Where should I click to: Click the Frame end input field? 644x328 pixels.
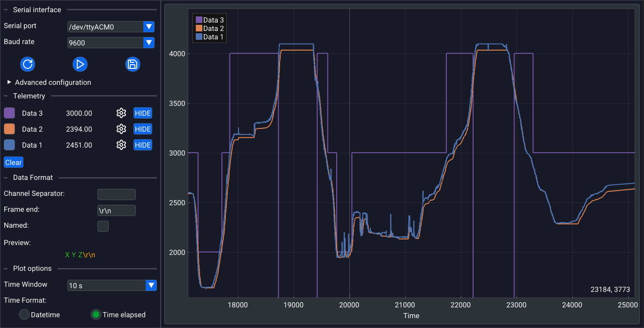click(116, 210)
